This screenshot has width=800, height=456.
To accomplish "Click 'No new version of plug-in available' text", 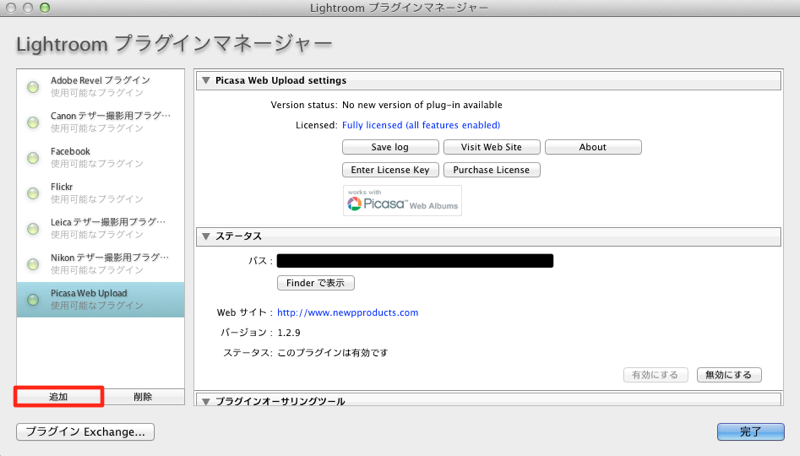I will pyautogui.click(x=422, y=105).
